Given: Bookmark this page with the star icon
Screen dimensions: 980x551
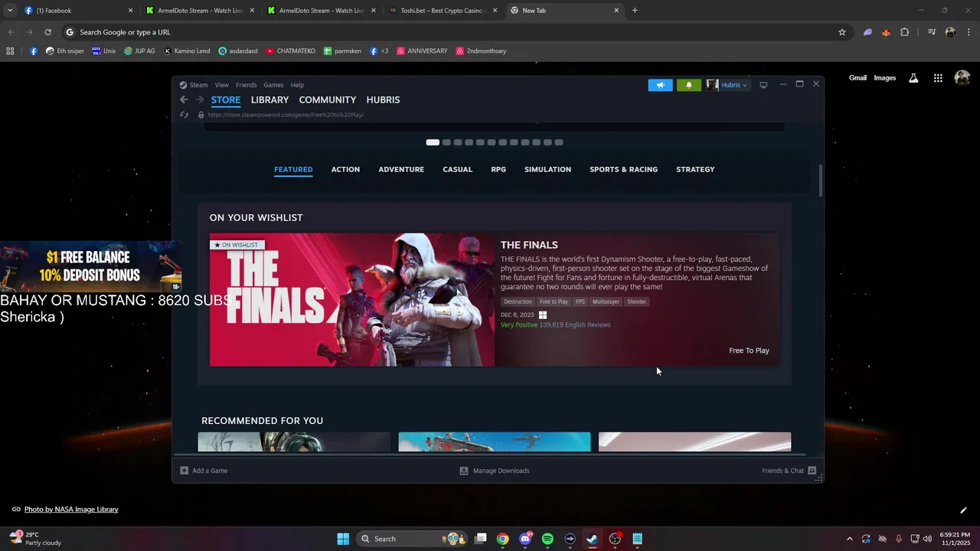Looking at the screenshot, I should [x=842, y=32].
